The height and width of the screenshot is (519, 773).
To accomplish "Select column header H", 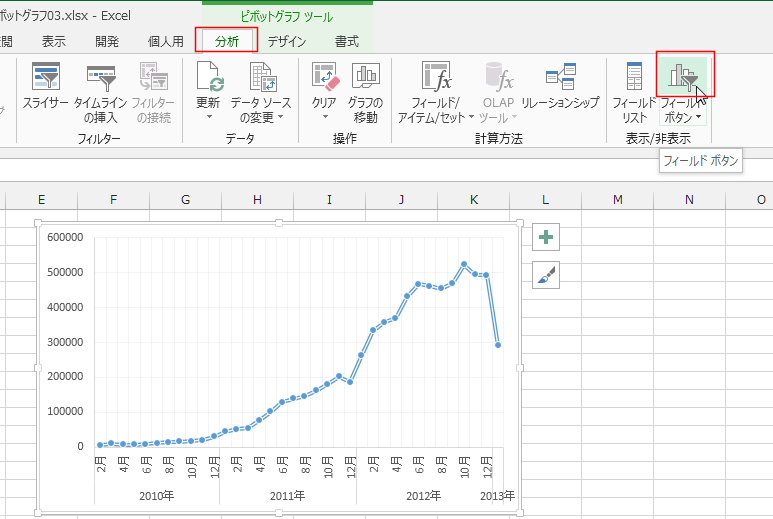I will (x=257, y=200).
